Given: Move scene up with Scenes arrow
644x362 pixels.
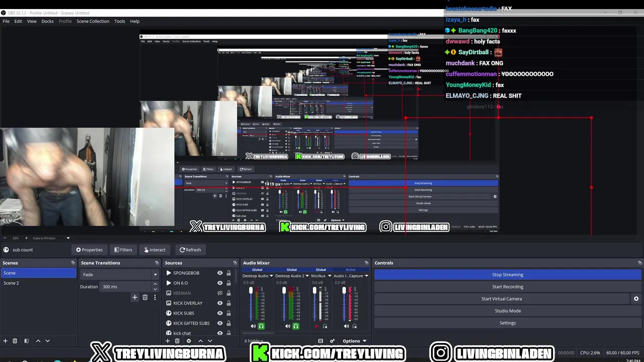Looking at the screenshot, I should 38,341.
